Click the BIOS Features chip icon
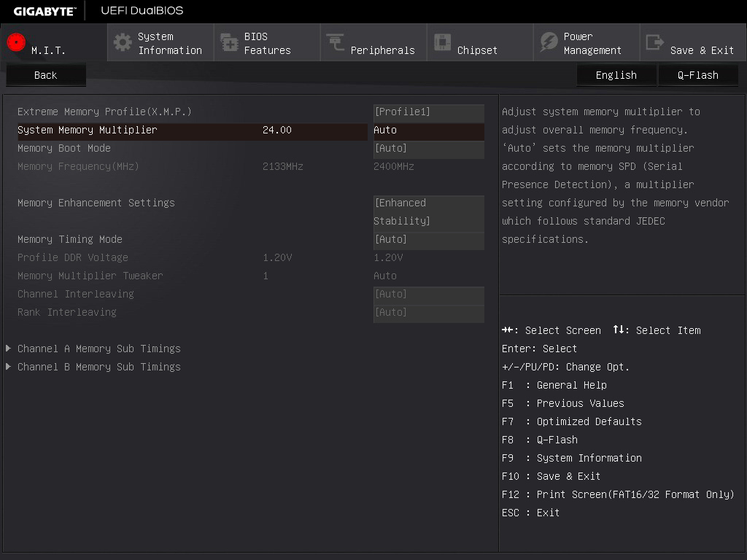The image size is (747, 560). click(x=229, y=42)
